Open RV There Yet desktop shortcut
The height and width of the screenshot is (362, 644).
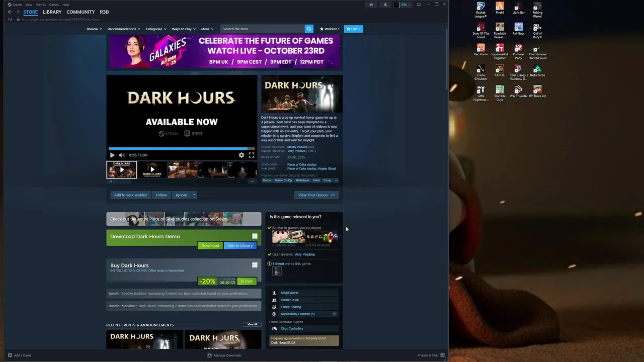click(x=537, y=92)
